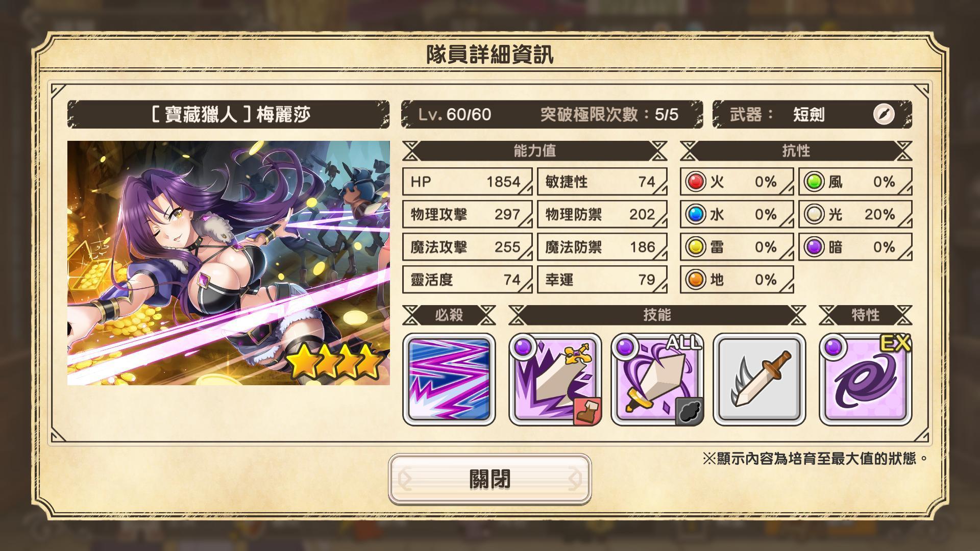Select the first dark sword skill icon

[x=555, y=380]
